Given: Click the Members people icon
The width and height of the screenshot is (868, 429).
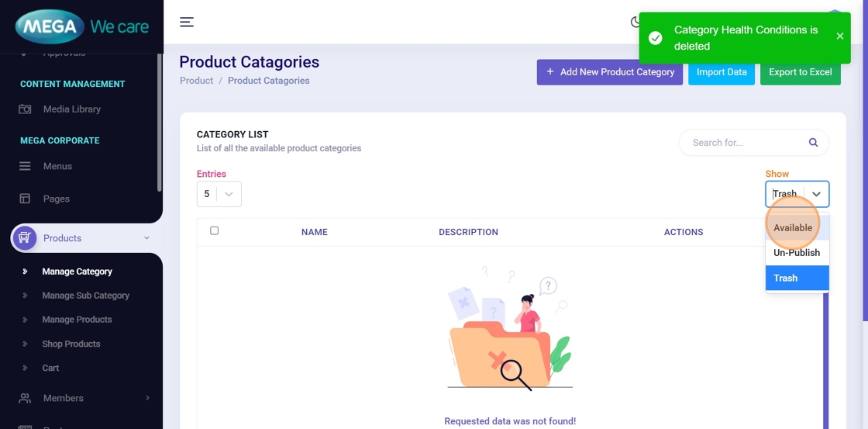Looking at the screenshot, I should tap(25, 398).
